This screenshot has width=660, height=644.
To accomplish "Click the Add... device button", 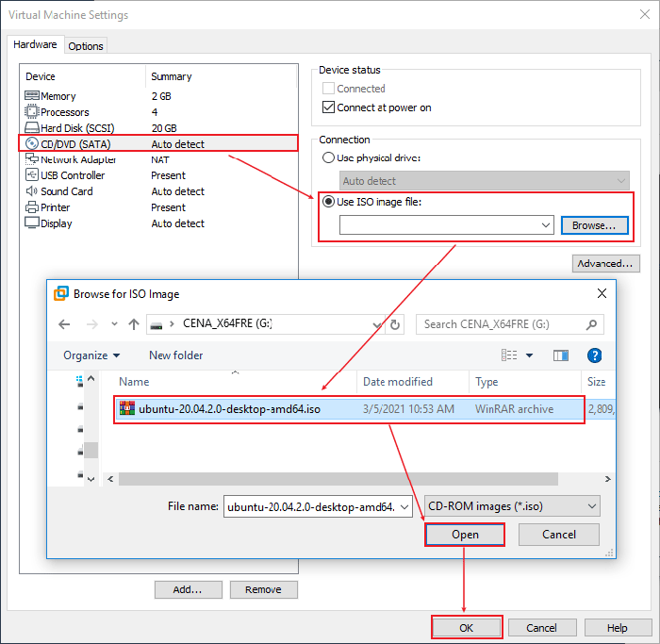I will click(189, 589).
